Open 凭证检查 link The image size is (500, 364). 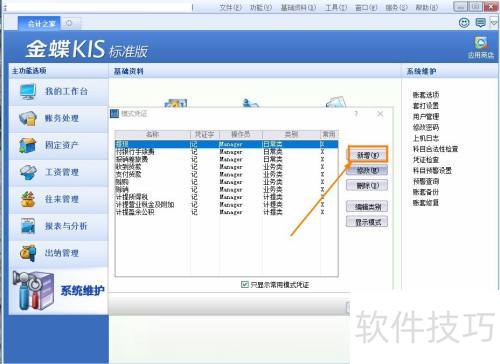click(426, 160)
